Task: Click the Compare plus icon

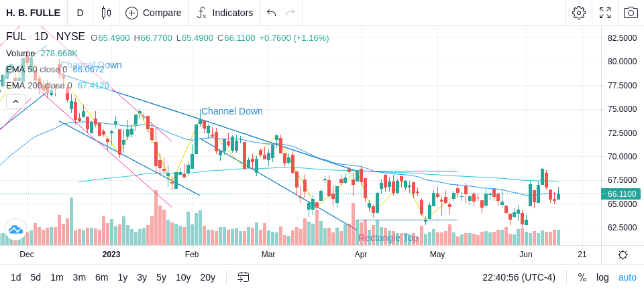Action: click(x=132, y=13)
